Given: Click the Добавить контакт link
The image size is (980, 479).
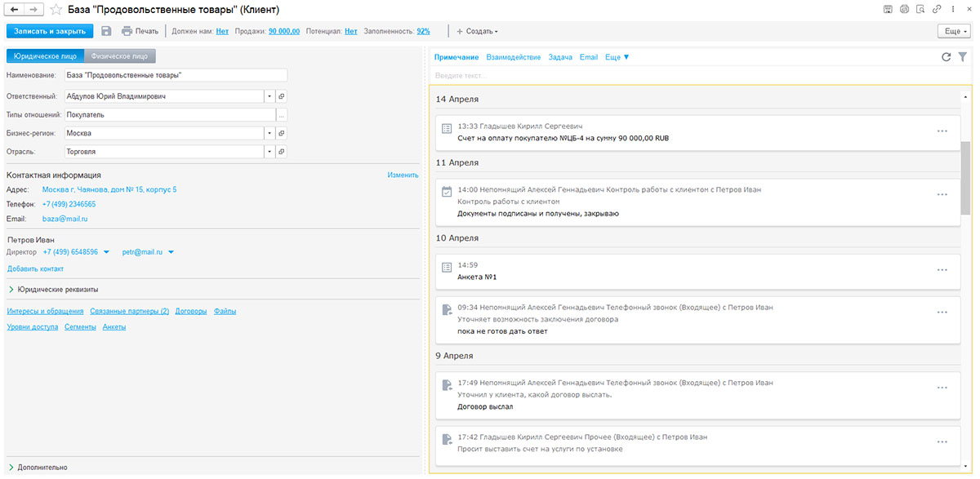Looking at the screenshot, I should coord(35,268).
